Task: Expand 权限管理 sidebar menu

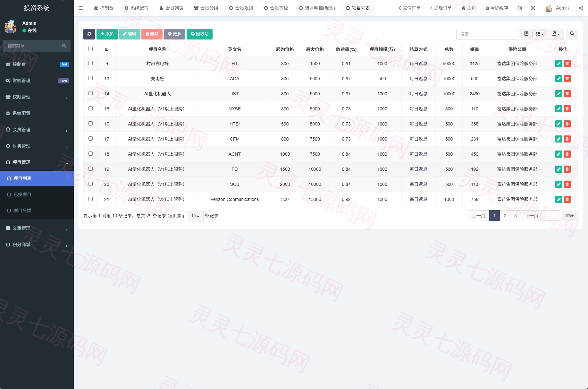Action: (x=37, y=97)
